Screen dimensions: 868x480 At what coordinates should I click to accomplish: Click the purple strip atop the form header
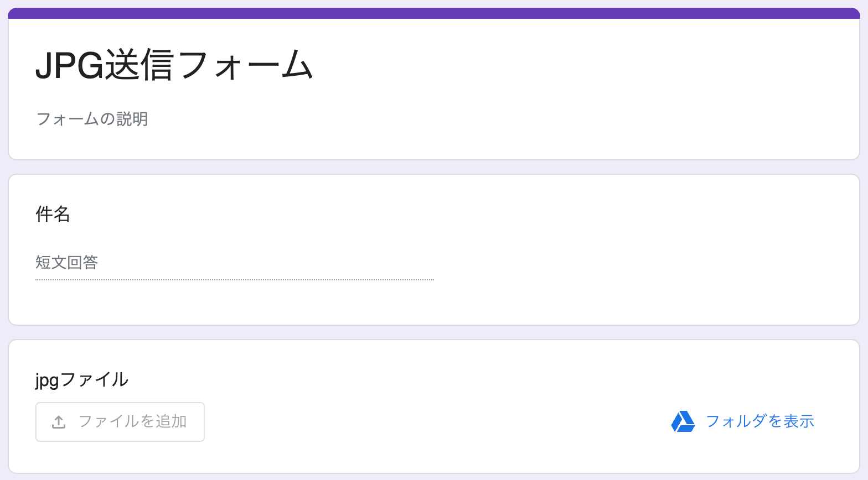pyautogui.click(x=434, y=13)
